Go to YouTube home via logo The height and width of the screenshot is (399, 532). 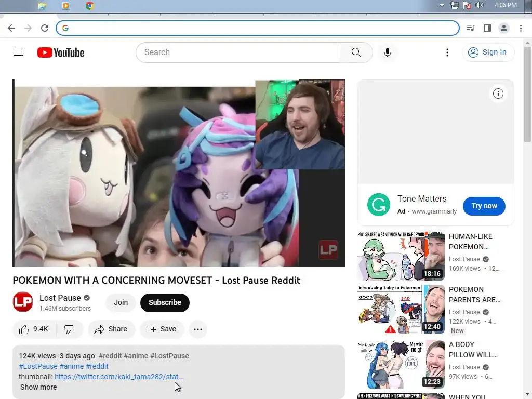click(61, 52)
